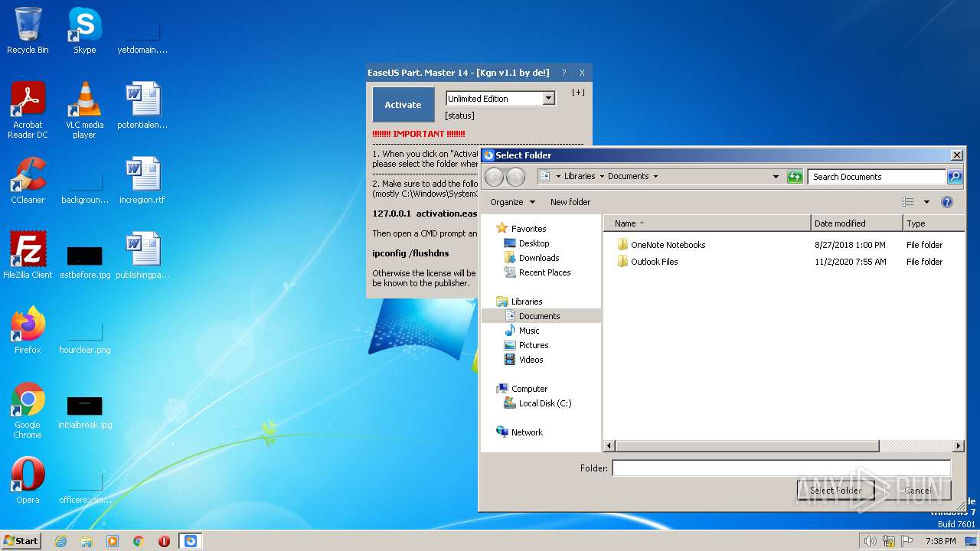Select Videos library in navigation pane

coord(531,360)
